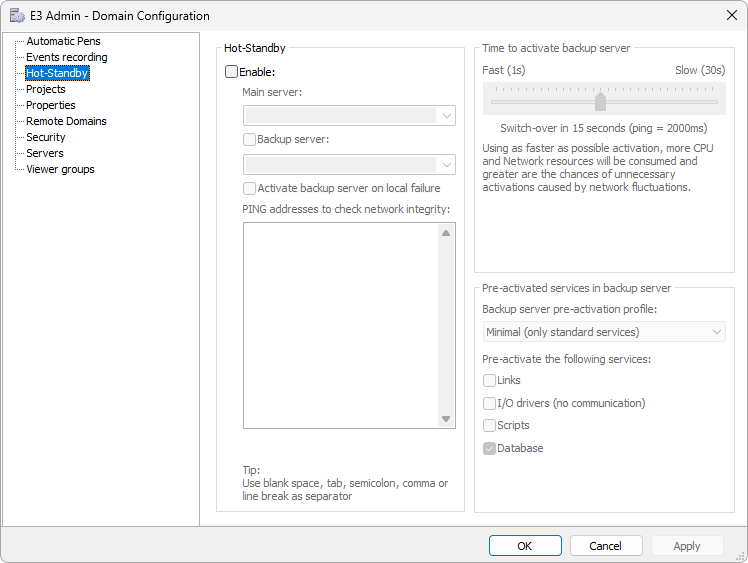Tick the Links pre-activation checkbox
This screenshot has height=563, width=748.
pos(490,380)
